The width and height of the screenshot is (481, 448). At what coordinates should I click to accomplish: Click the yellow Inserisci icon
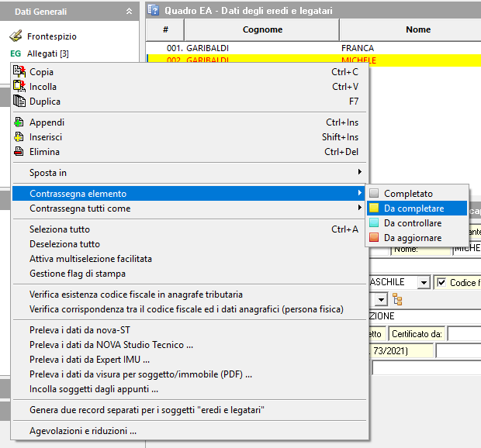(19, 137)
